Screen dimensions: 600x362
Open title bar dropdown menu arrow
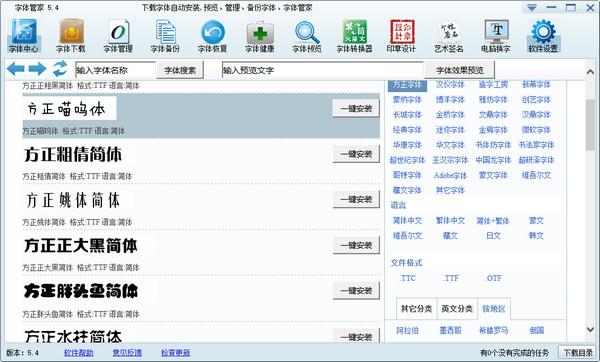pyautogui.click(x=532, y=8)
